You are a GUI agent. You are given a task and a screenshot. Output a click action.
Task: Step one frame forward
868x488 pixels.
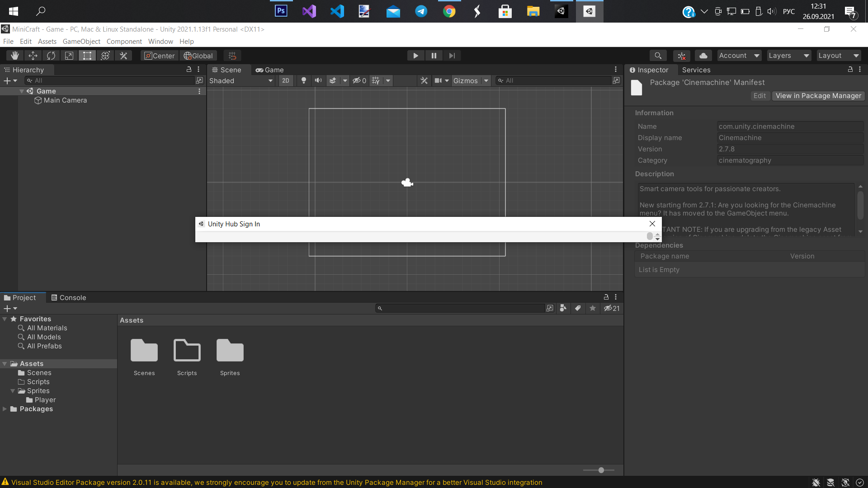click(452, 56)
